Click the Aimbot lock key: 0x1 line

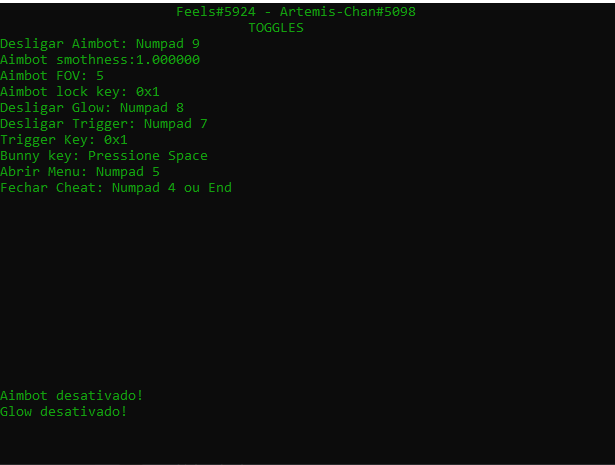click(80, 92)
